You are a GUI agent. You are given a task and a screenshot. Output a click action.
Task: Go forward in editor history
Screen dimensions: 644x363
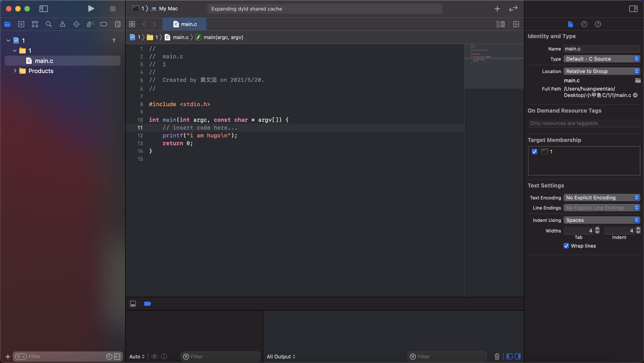tap(154, 24)
